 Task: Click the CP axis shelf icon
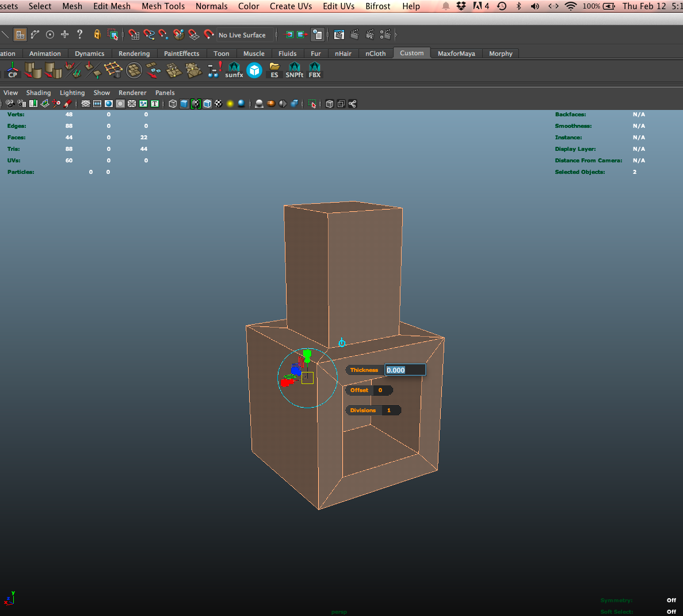pyautogui.click(x=13, y=70)
